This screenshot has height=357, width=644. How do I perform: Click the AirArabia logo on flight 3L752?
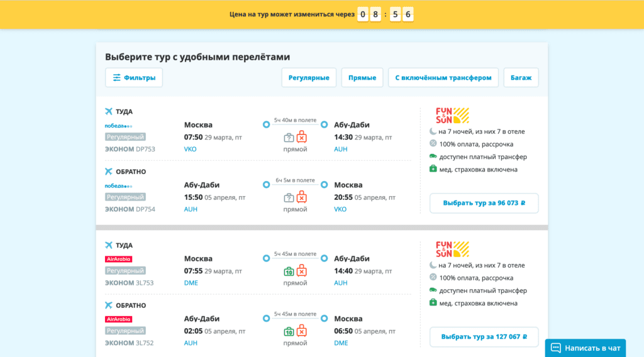click(118, 319)
